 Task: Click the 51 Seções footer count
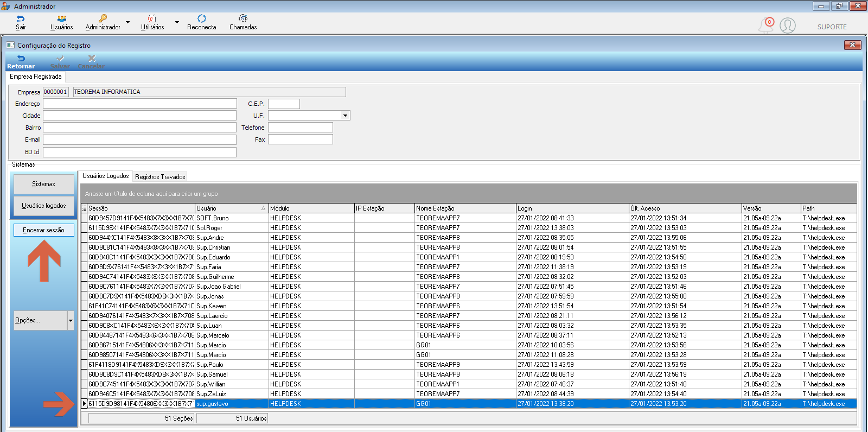[x=141, y=418]
